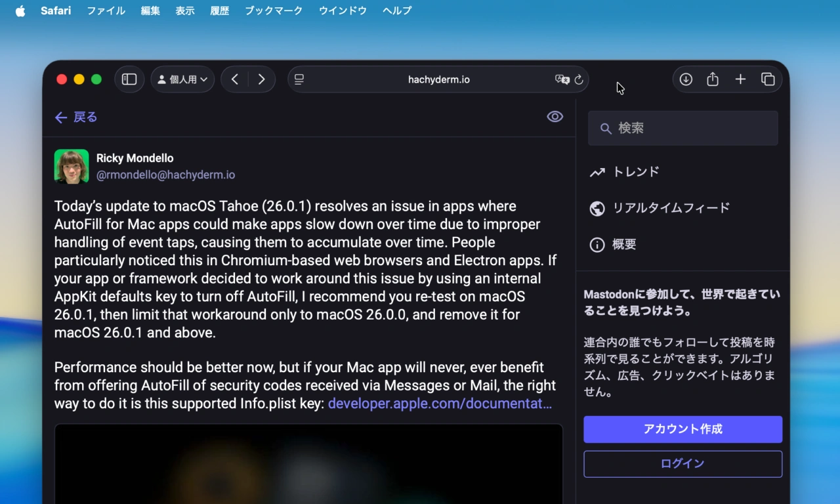Open the Share menu
The image size is (840, 504).
coord(713,79)
